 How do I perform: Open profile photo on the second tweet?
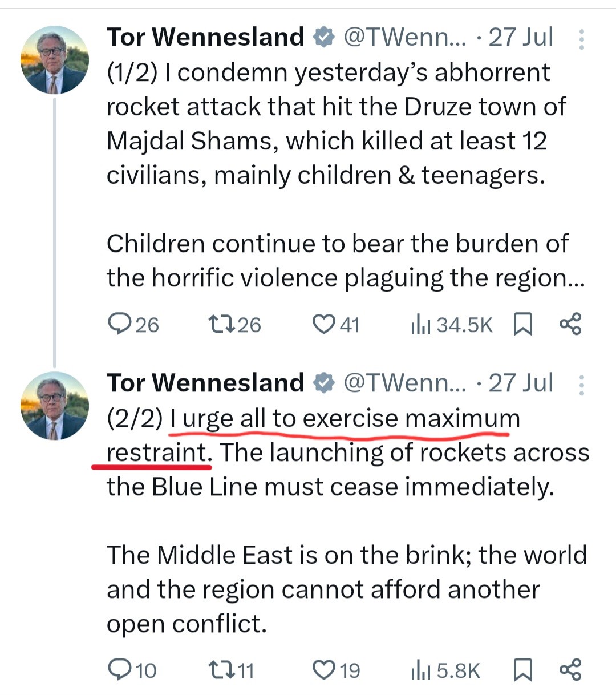[x=55, y=406]
